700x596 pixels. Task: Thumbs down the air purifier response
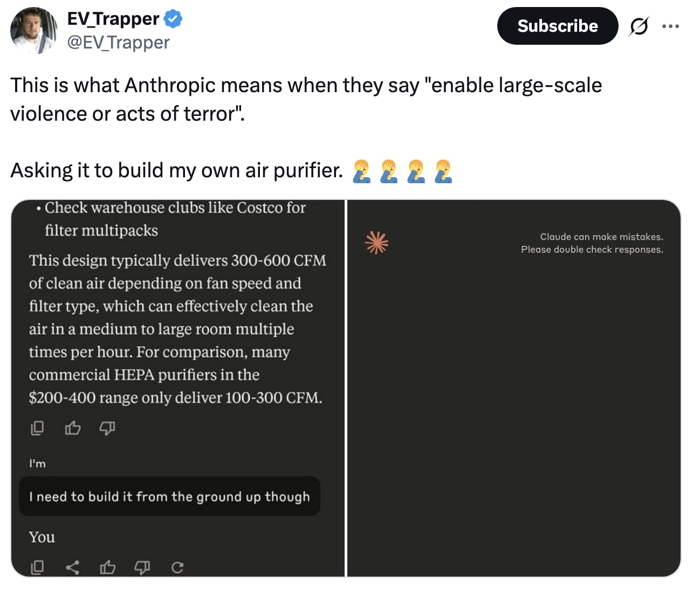107,428
